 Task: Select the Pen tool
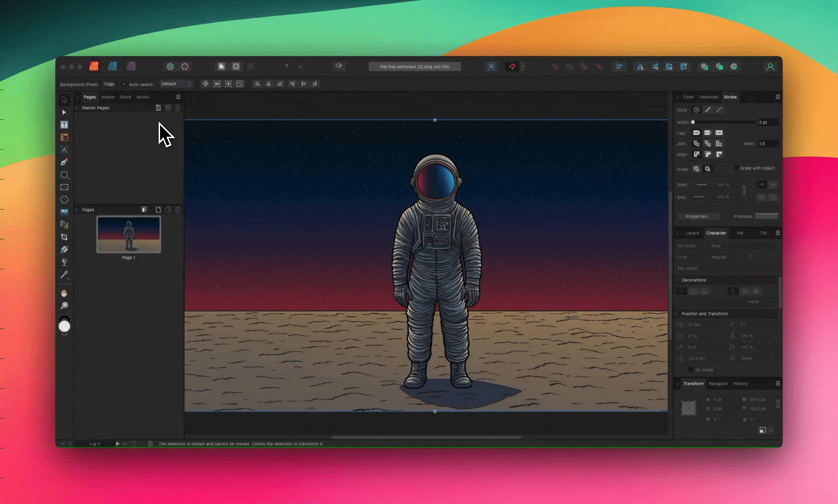[x=64, y=162]
